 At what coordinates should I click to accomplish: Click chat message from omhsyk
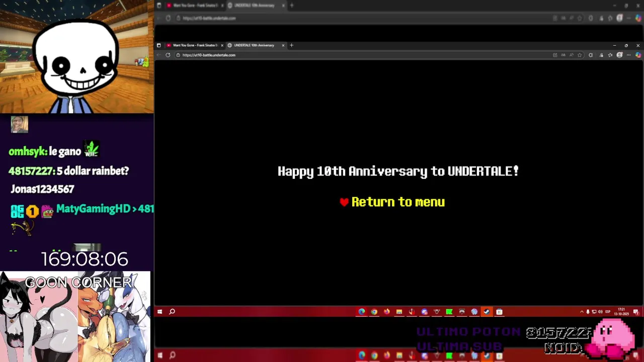(54, 150)
